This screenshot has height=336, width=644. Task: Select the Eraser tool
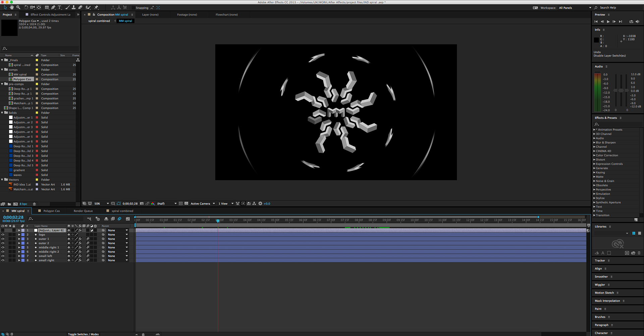(x=80, y=7)
